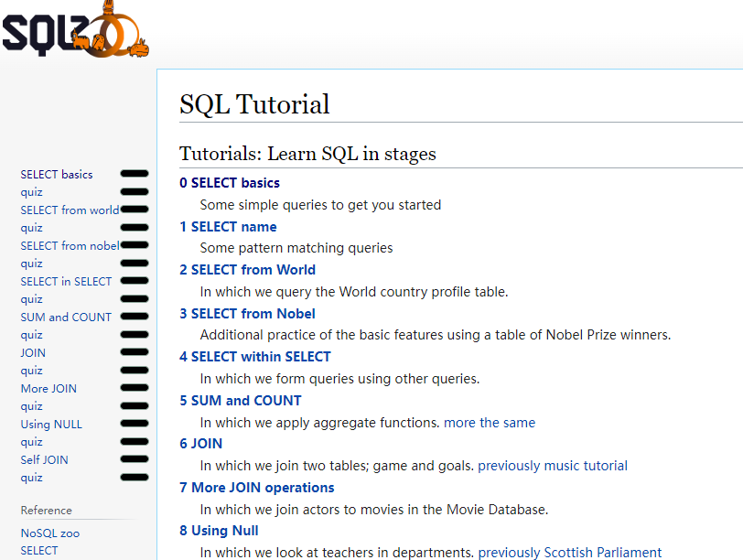The height and width of the screenshot is (560, 743).
Task: Open the 0 SELECT basics tutorial heading
Action: point(230,183)
